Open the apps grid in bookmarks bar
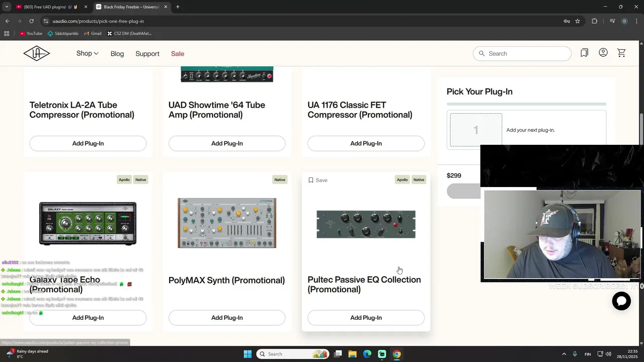This screenshot has height=362, width=644. click(7, 34)
